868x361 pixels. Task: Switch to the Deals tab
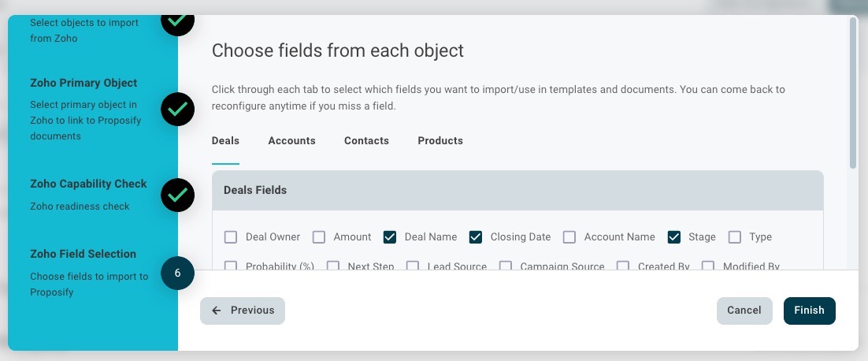pos(225,140)
